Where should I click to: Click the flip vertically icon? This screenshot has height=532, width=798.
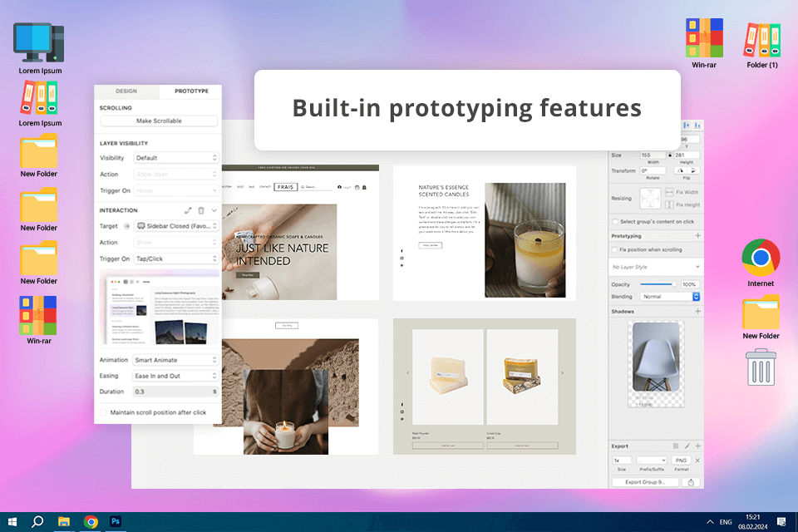click(693, 170)
